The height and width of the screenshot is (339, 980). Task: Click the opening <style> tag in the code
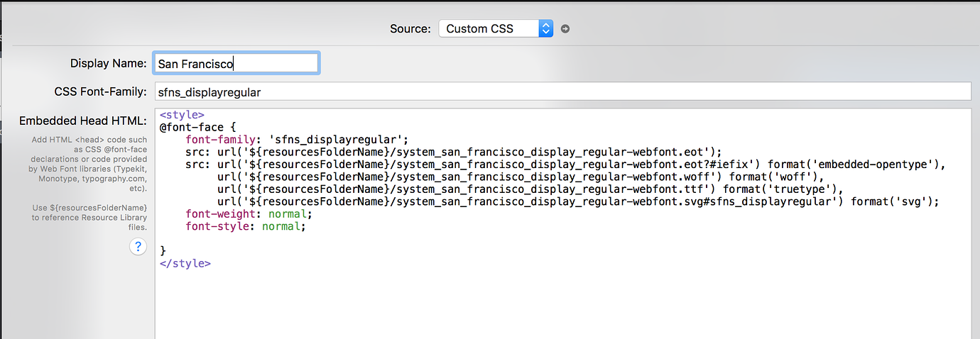(183, 114)
